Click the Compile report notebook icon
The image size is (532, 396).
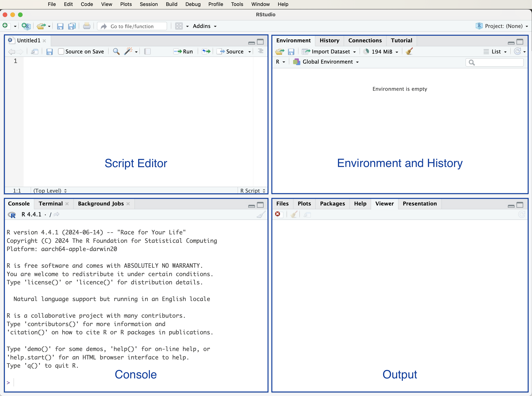pyautogui.click(x=147, y=52)
